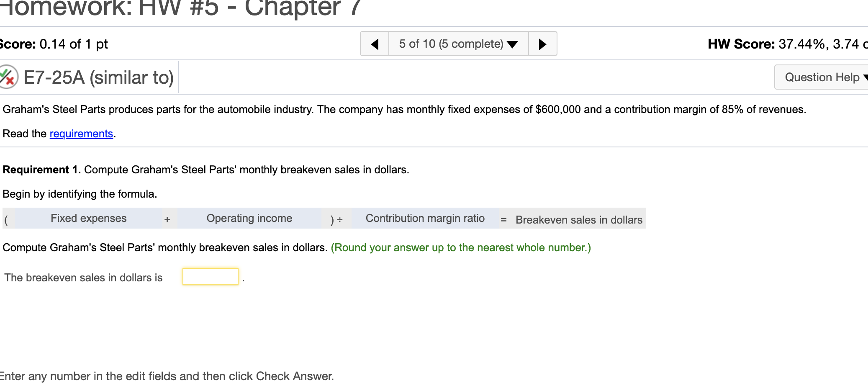Image resolution: width=868 pixels, height=386 pixels.
Task: Click the right-pointing navigation triangle icon
Action: tap(543, 44)
